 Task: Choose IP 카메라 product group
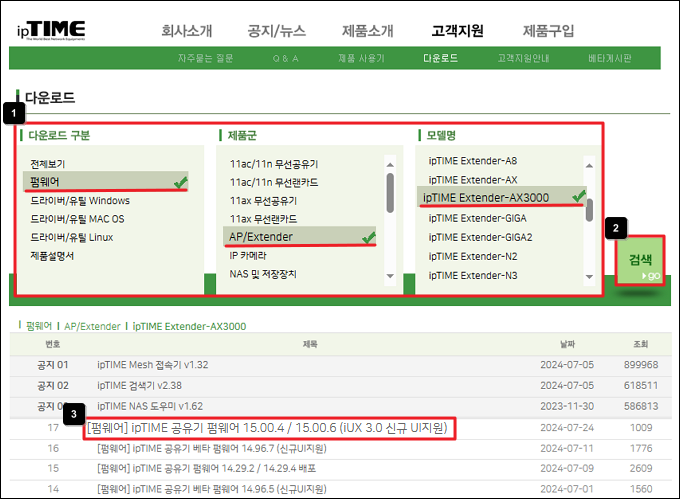tap(248, 256)
